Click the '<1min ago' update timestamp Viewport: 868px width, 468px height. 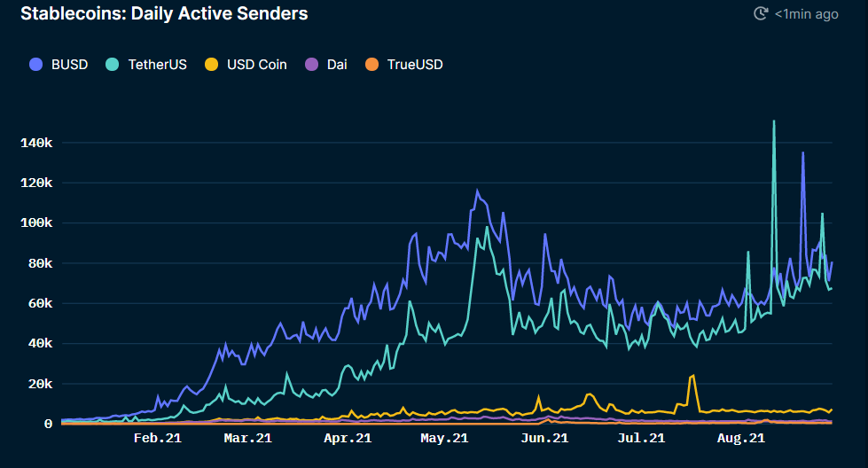point(807,14)
